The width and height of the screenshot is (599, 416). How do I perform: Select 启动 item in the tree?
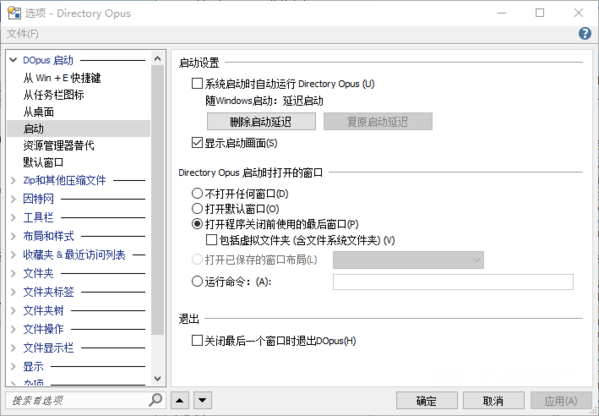(x=79, y=129)
